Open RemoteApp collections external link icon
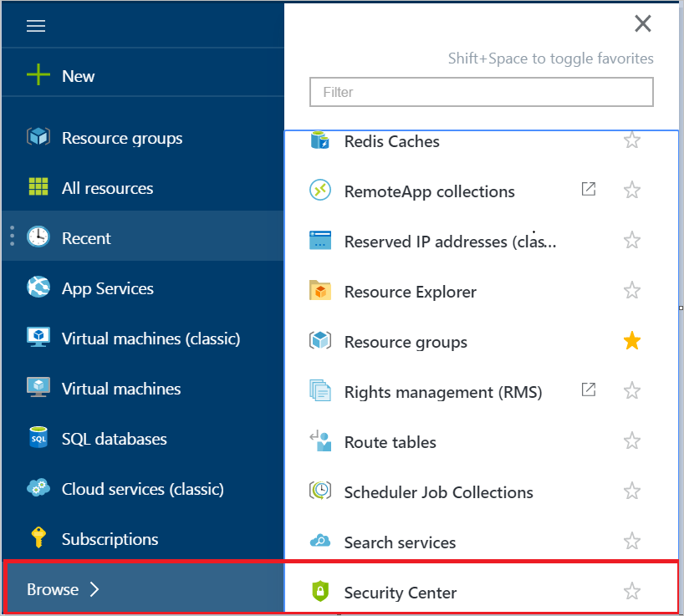This screenshot has height=616, width=684. point(589,189)
